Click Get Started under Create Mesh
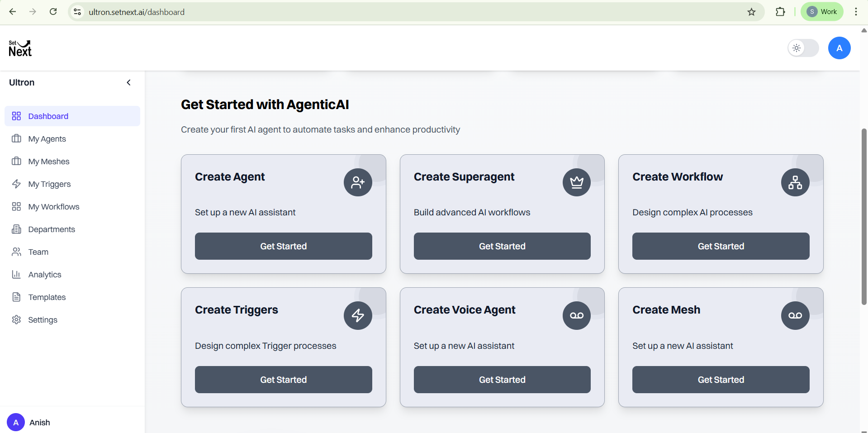Viewport: 868px width, 433px height. tap(721, 380)
